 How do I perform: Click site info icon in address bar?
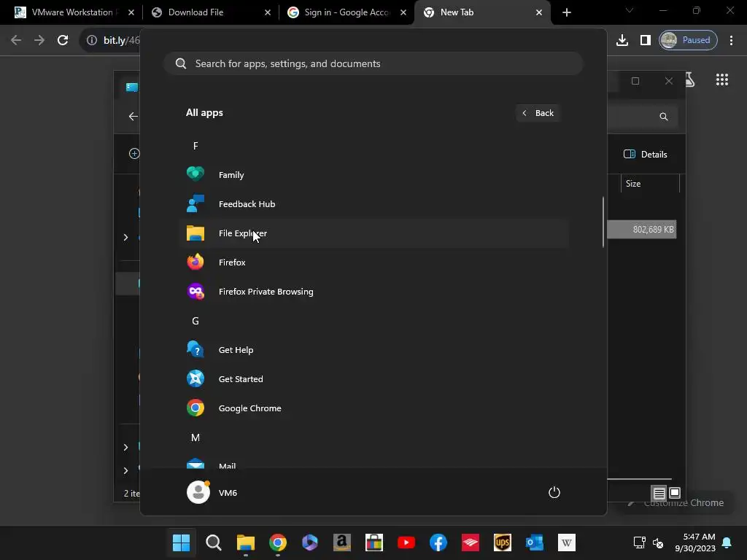pos(92,40)
